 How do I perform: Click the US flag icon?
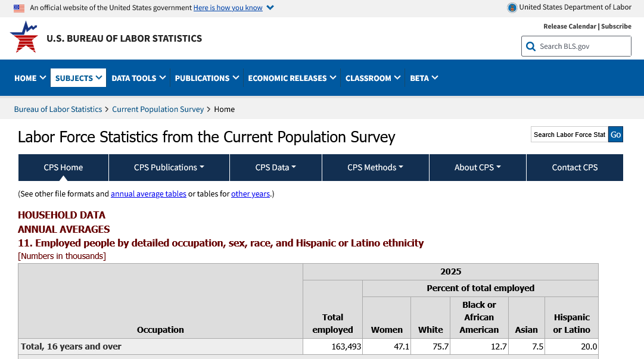click(19, 8)
